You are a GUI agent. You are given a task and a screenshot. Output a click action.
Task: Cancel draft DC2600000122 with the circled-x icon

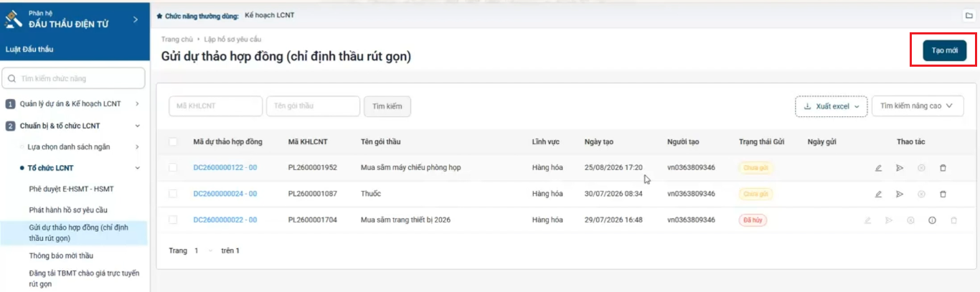coord(921,168)
